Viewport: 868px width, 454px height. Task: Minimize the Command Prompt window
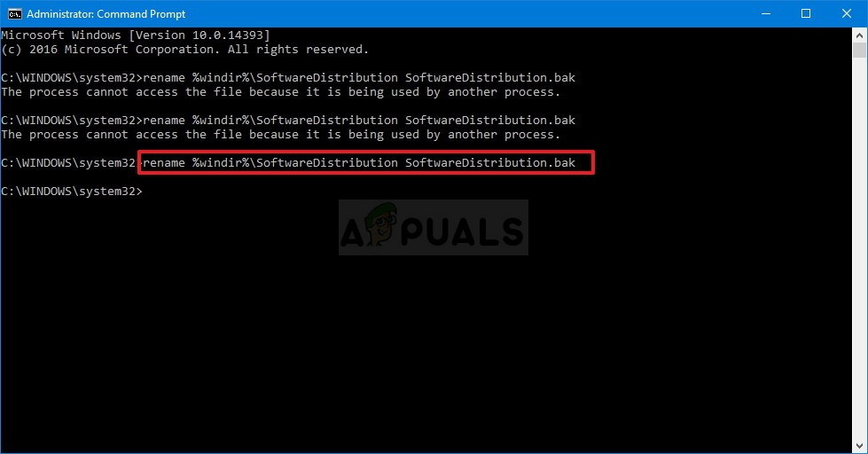(766, 14)
